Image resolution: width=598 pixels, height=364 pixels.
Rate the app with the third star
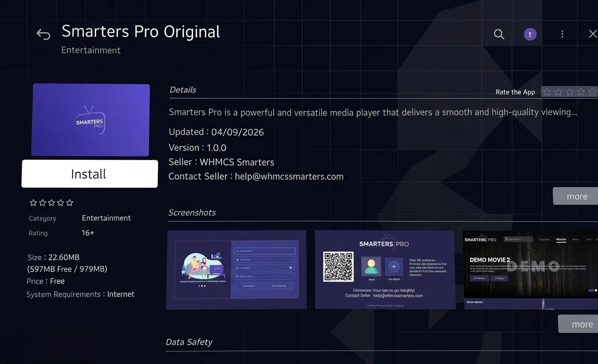[570, 92]
